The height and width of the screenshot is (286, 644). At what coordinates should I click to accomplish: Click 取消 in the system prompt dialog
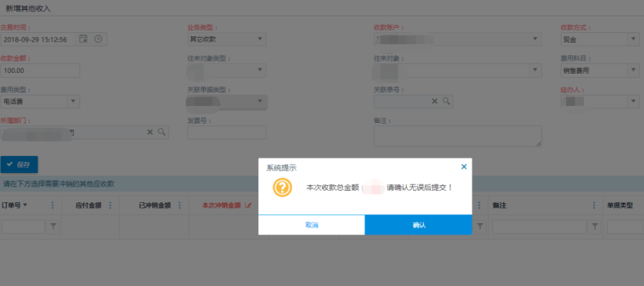(311, 225)
